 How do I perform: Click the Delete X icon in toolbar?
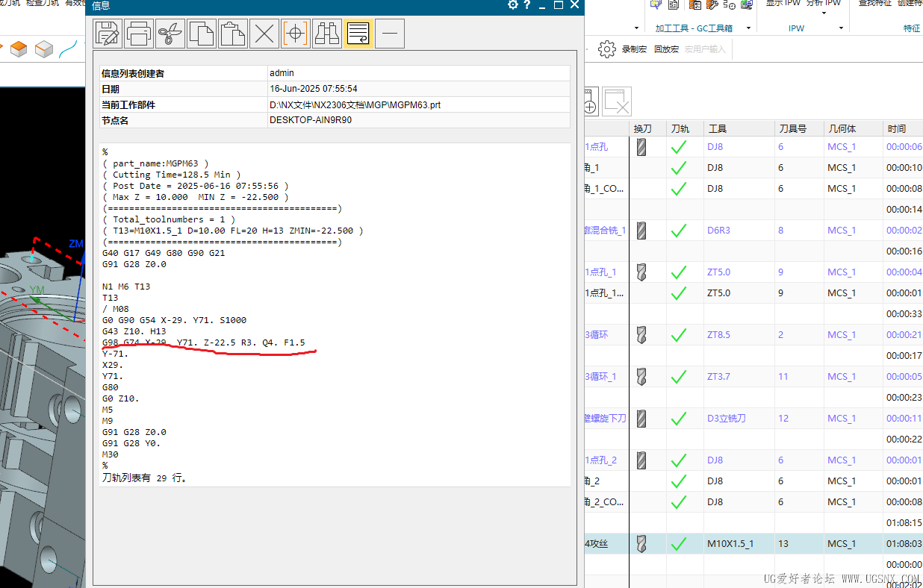coord(264,34)
